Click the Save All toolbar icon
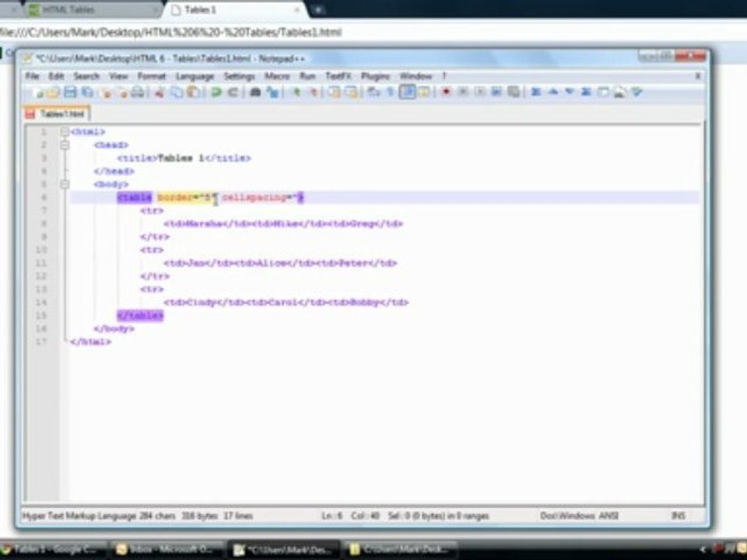The height and width of the screenshot is (560, 747). (88, 92)
